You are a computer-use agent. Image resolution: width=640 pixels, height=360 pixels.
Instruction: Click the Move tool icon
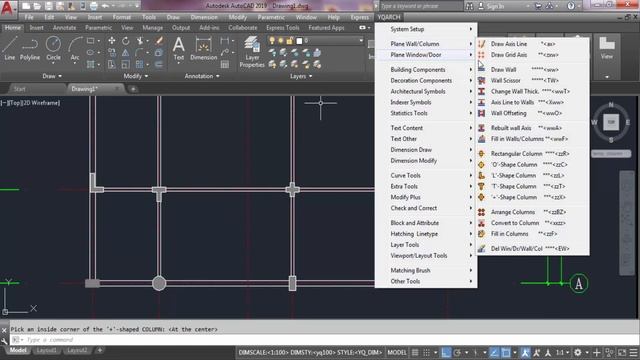[x=111, y=40]
